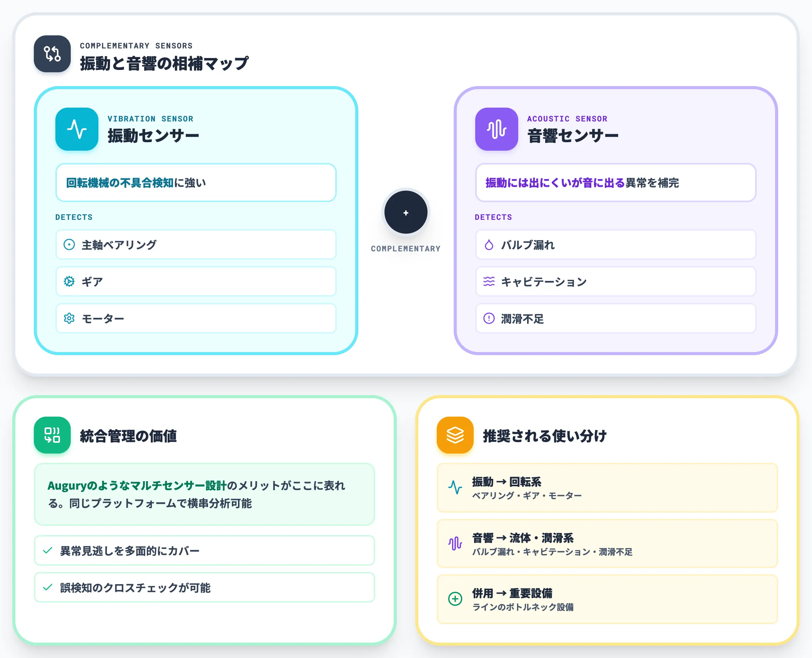The width and height of the screenshot is (812, 658).
Task: Click the 振動には出にくいが音に出る異常を補完 box
Action: click(616, 183)
